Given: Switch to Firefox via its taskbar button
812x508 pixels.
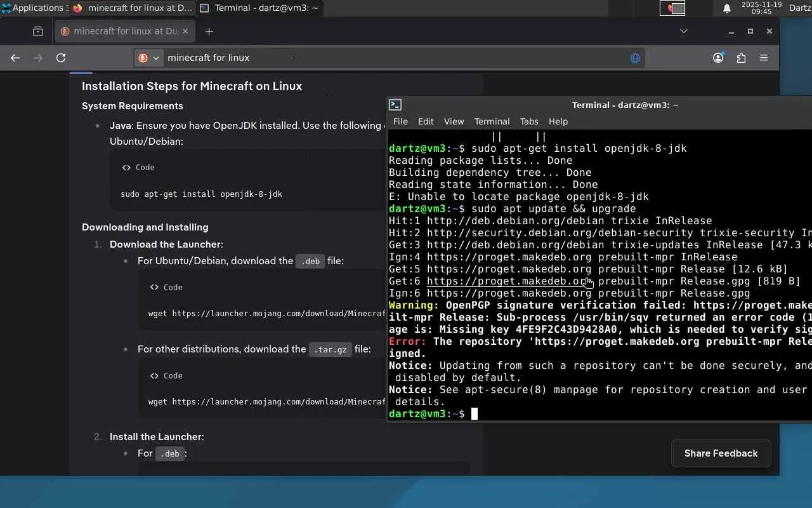Looking at the screenshot, I should 131,8.
